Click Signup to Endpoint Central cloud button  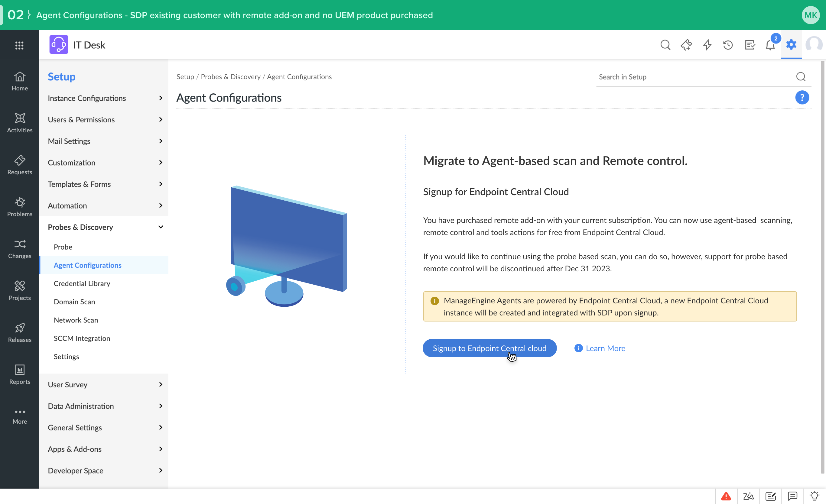point(489,348)
